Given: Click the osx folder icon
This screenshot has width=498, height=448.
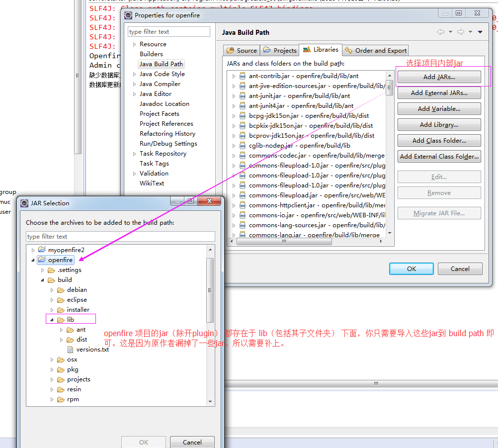Looking at the screenshot, I should 61,359.
